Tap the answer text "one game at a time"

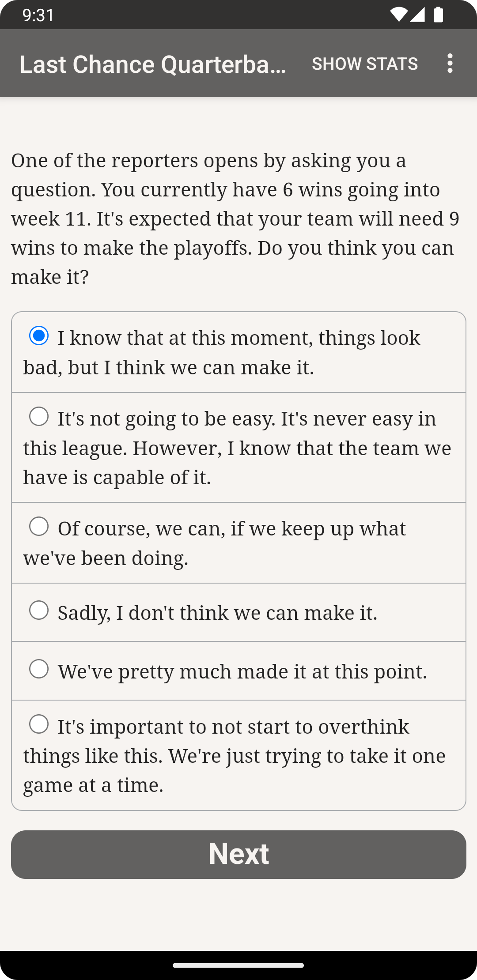[94, 785]
